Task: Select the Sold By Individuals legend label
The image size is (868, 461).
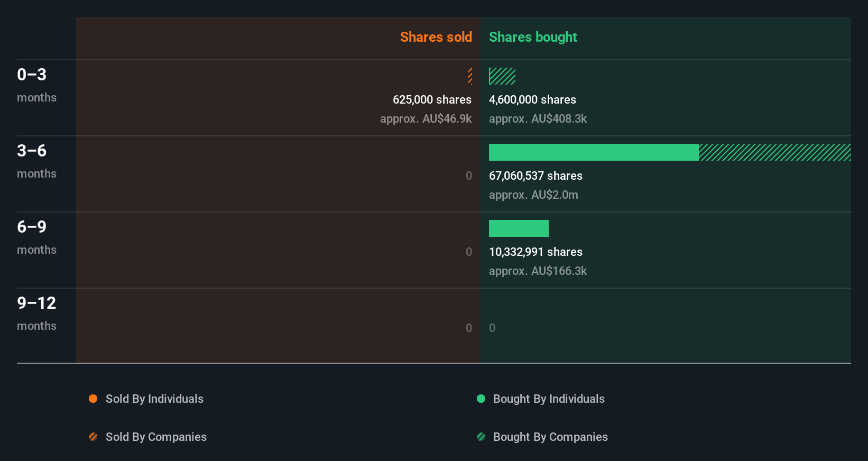Action: [154, 399]
